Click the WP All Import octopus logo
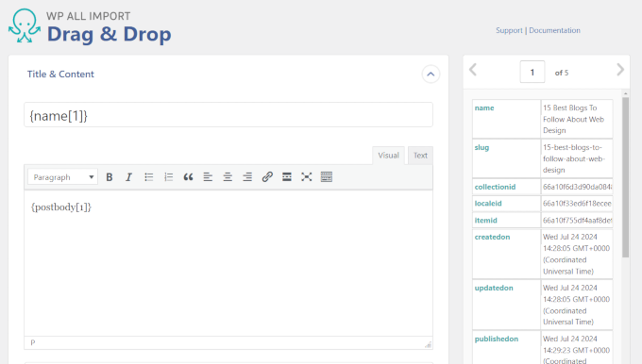 [25, 25]
